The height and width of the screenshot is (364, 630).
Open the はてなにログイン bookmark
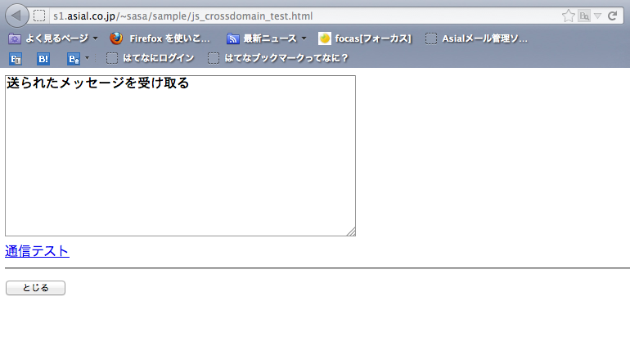pyautogui.click(x=151, y=58)
